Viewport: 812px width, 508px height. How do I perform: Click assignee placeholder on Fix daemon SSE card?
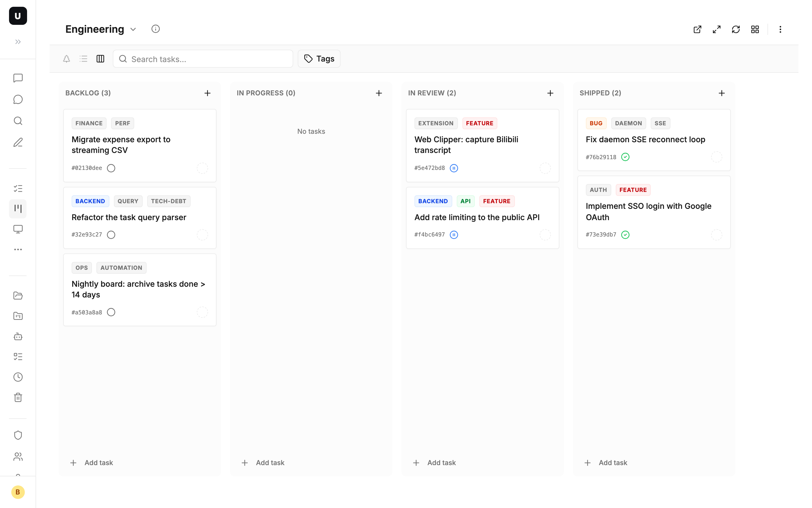(717, 157)
